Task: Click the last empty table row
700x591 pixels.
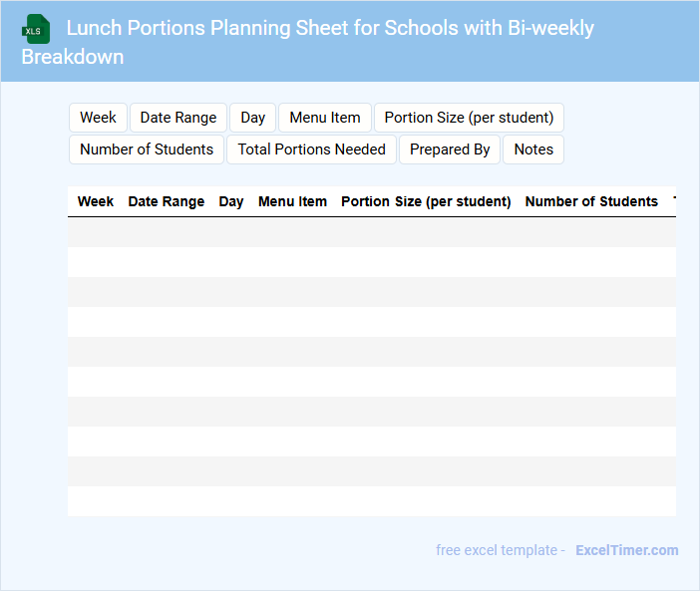Action: (x=371, y=501)
